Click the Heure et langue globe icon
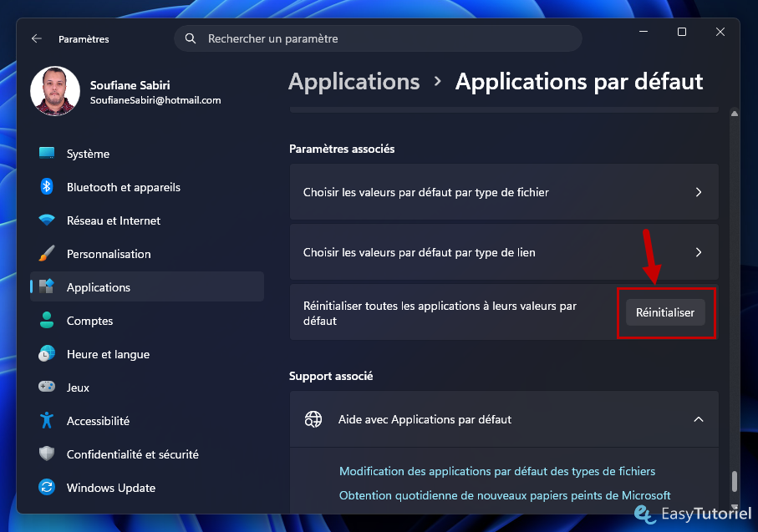 click(47, 354)
